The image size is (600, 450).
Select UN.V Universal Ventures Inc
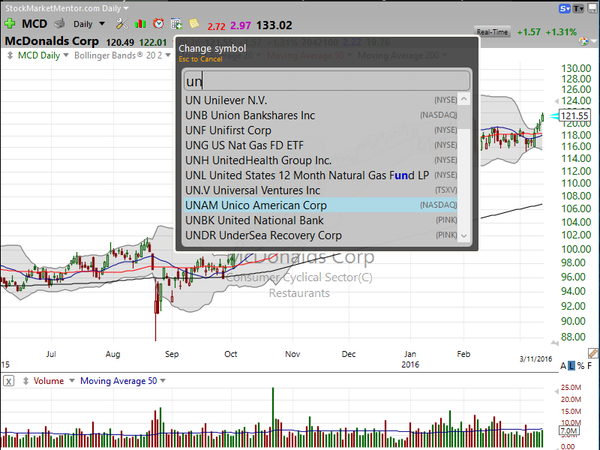321,190
